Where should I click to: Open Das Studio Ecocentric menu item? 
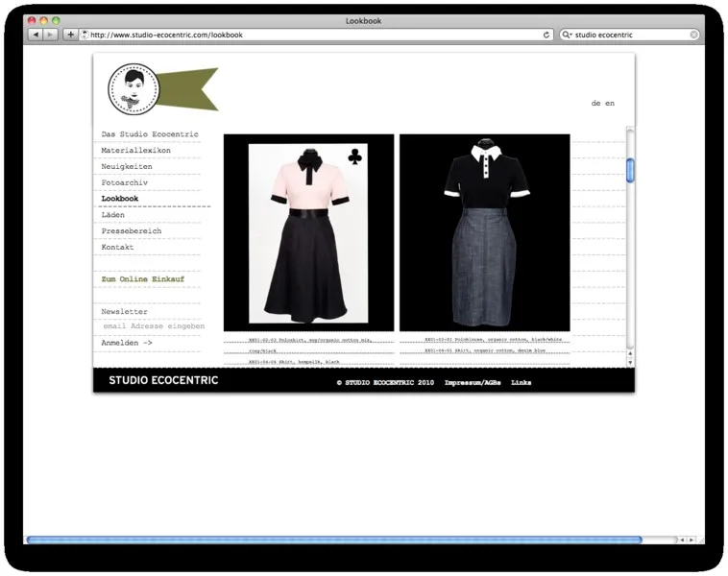(150, 134)
